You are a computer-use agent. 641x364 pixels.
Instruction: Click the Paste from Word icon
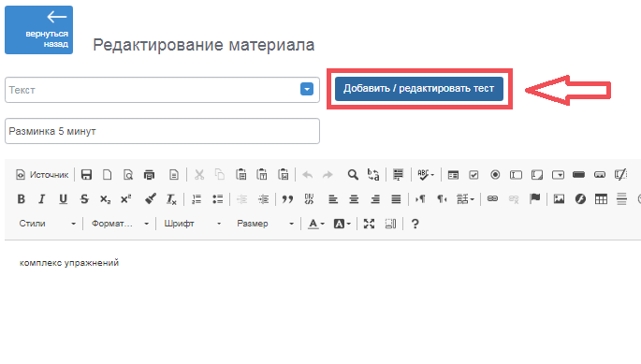point(284,175)
